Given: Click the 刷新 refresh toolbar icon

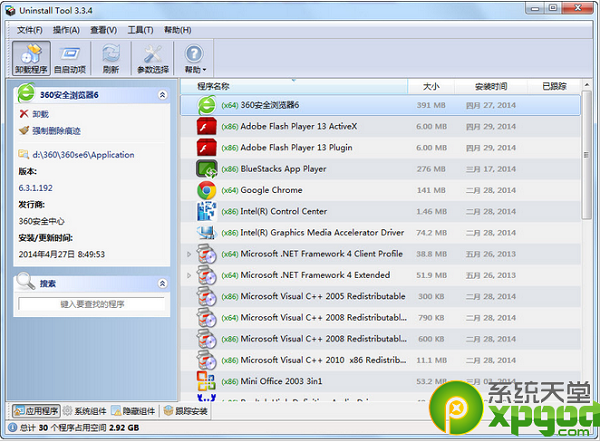Looking at the screenshot, I should 111,58.
